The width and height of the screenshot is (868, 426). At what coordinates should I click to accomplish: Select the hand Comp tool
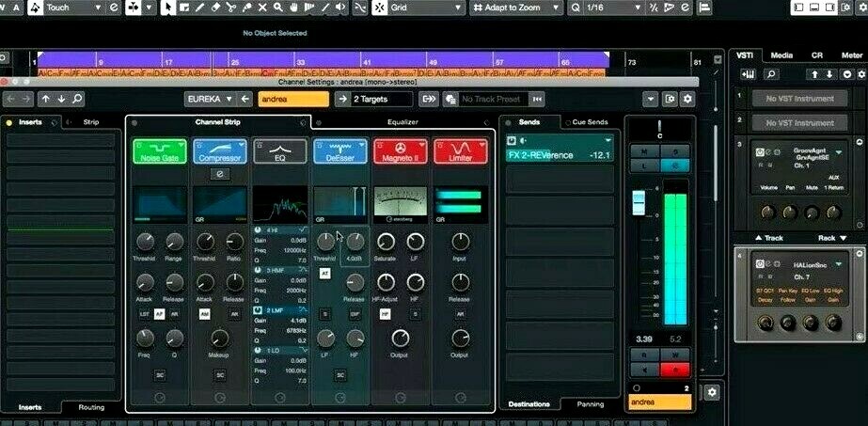tap(293, 8)
